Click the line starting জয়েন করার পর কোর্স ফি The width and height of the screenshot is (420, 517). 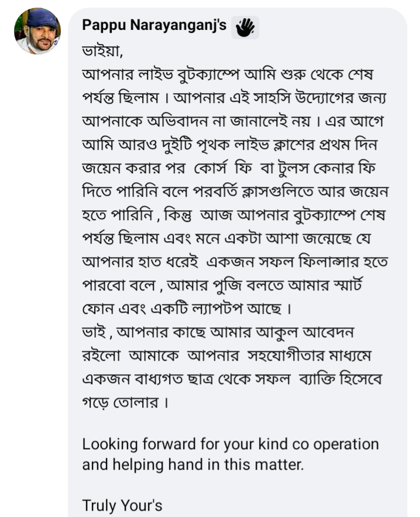[x=229, y=169]
